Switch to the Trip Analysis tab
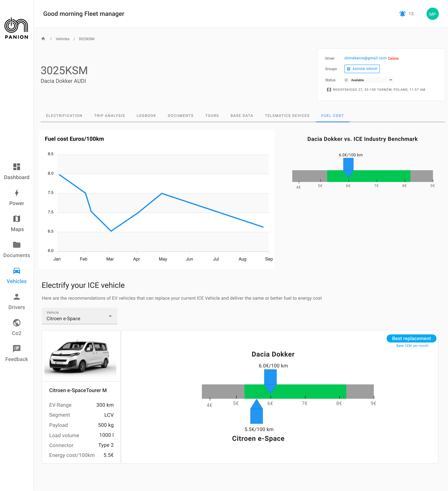This screenshot has width=448, height=491. point(109,116)
